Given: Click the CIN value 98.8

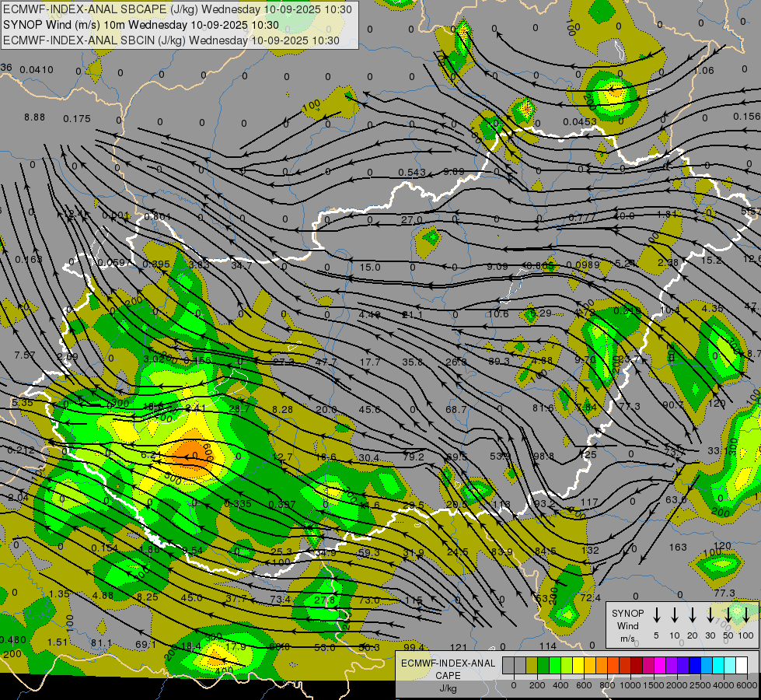Looking at the screenshot, I should click(x=543, y=457).
